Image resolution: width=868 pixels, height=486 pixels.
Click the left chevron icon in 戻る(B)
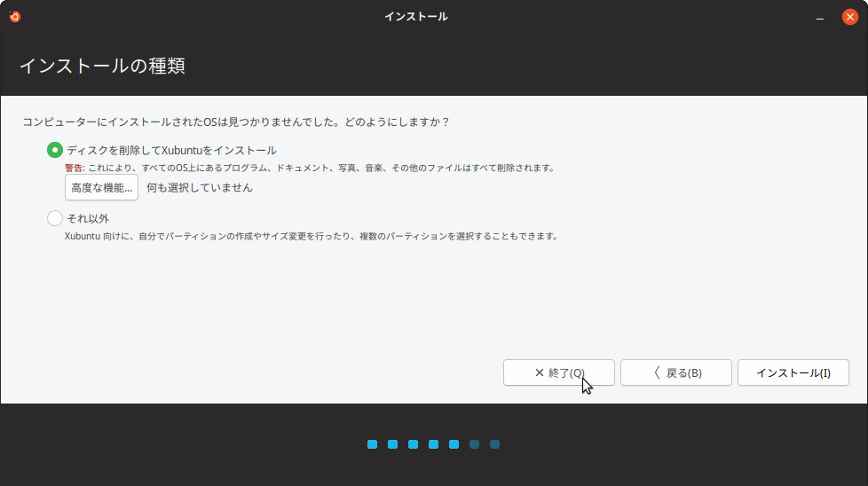point(657,373)
